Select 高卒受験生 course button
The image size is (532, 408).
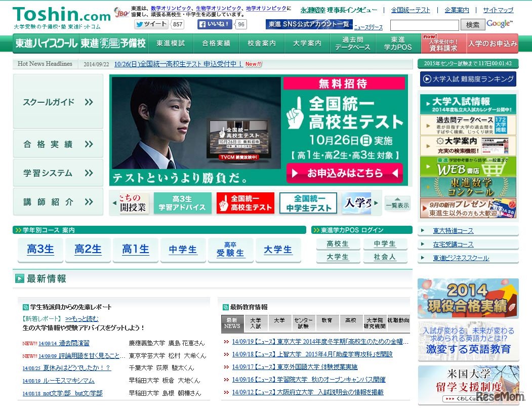point(230,250)
